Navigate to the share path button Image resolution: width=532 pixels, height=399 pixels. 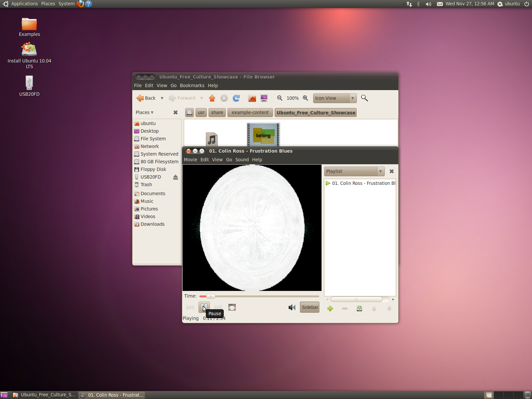217,112
